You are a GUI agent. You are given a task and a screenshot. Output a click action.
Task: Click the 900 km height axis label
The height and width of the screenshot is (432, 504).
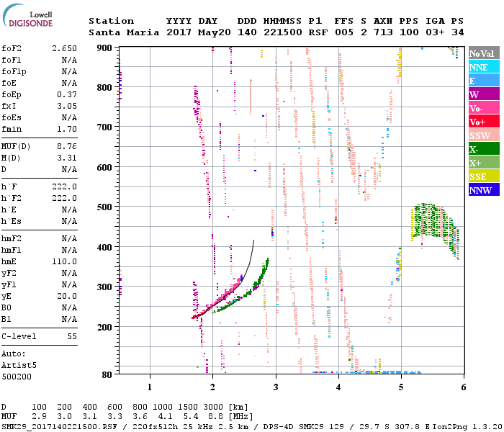(x=104, y=48)
